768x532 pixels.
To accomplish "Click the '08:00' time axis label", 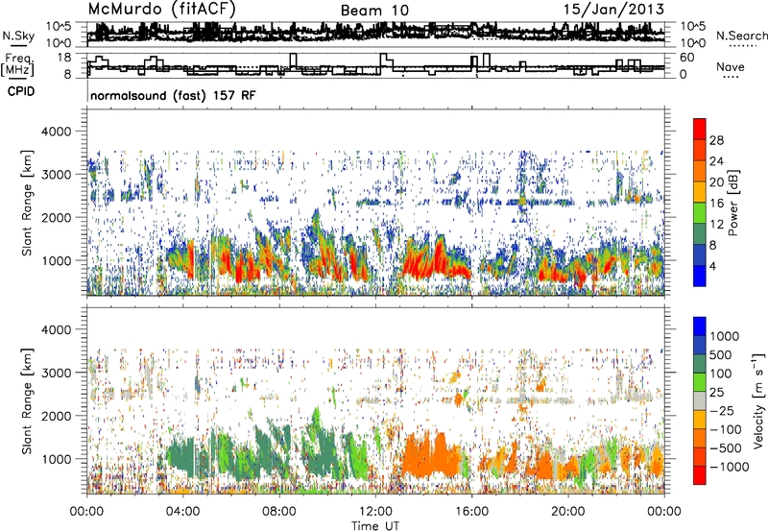I will (279, 512).
